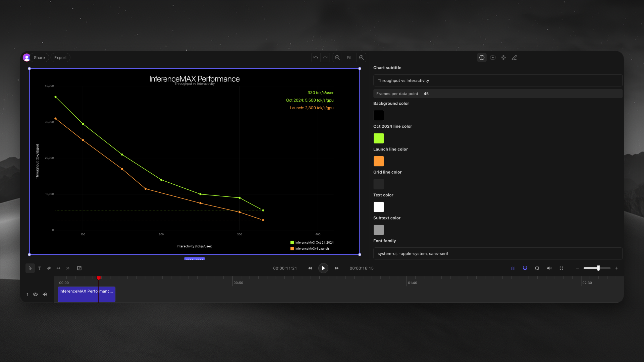Switch to the info tab in the properties panel
Viewport: 644px width, 362px height.
(x=482, y=57)
